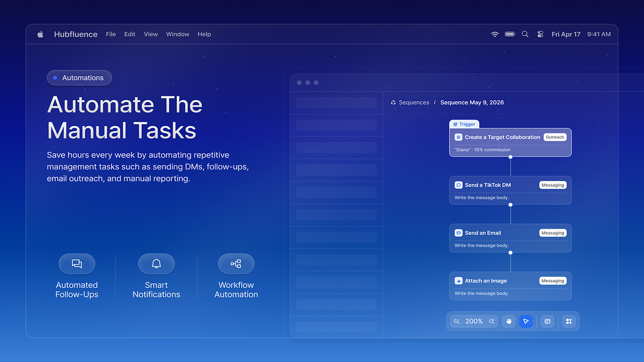This screenshot has height=362, width=644.
Task: Open the Hubfluence app menu
Action: pyautogui.click(x=75, y=34)
